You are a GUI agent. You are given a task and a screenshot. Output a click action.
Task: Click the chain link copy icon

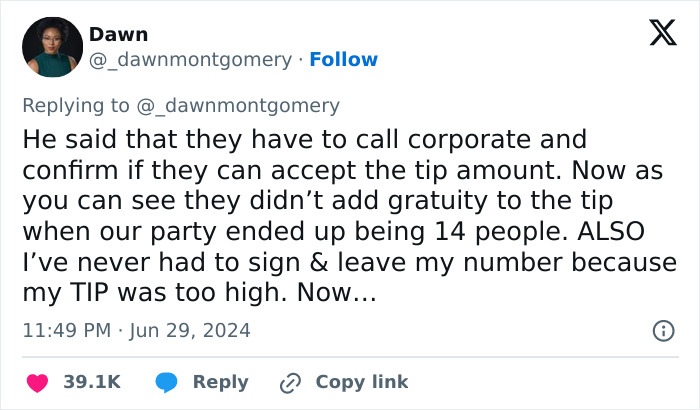(291, 382)
